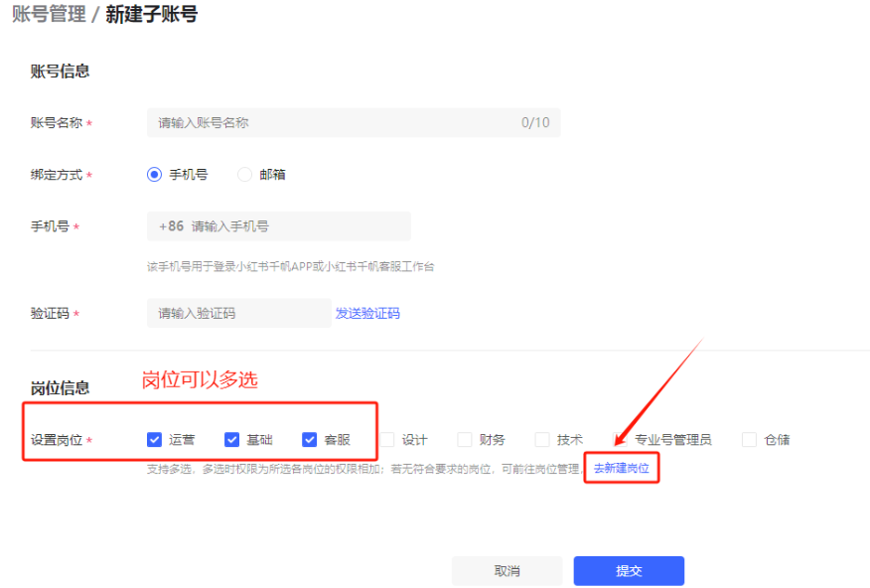Submit the form with 提交
This screenshot has height=588, width=870.
click(629, 571)
